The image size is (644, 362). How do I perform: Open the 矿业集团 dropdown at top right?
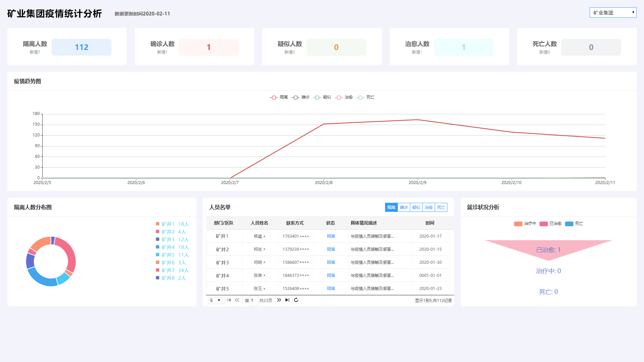[x=613, y=12]
